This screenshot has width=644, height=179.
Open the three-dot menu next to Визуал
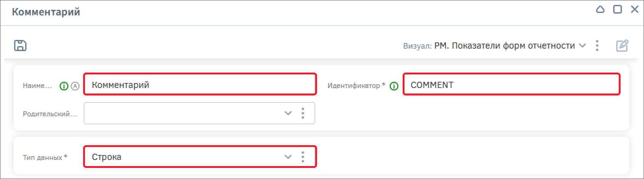coord(597,46)
